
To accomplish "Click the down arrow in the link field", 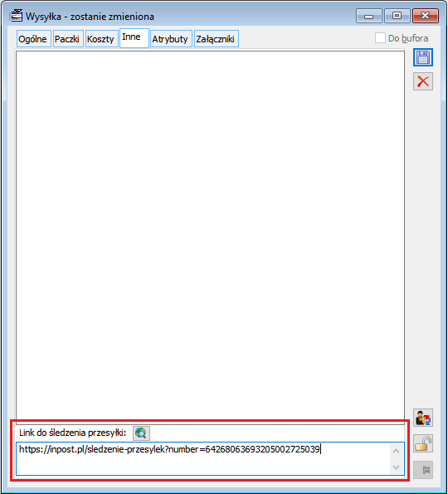I will (x=396, y=467).
